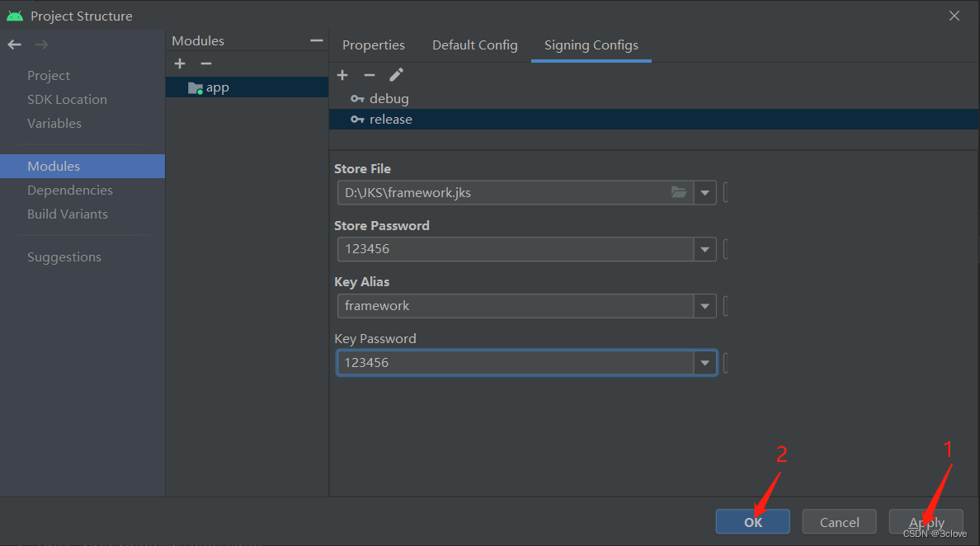Confirm changes with the OK button
The width and height of the screenshot is (980, 546).
pos(751,521)
